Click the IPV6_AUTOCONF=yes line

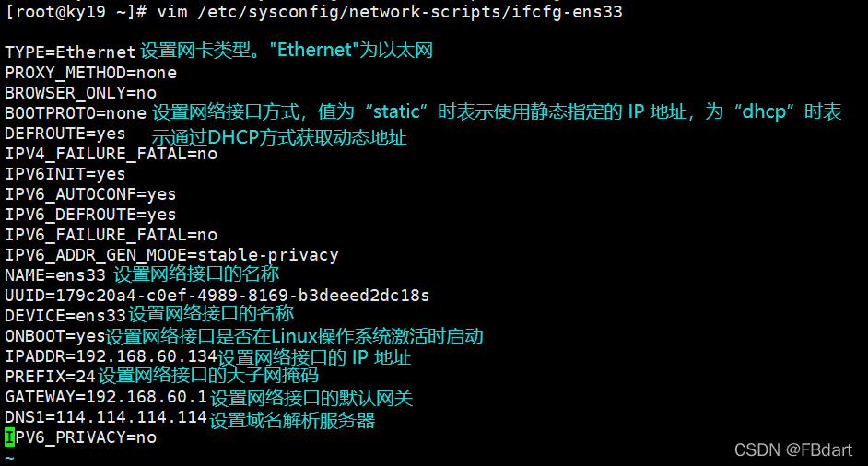(90, 194)
